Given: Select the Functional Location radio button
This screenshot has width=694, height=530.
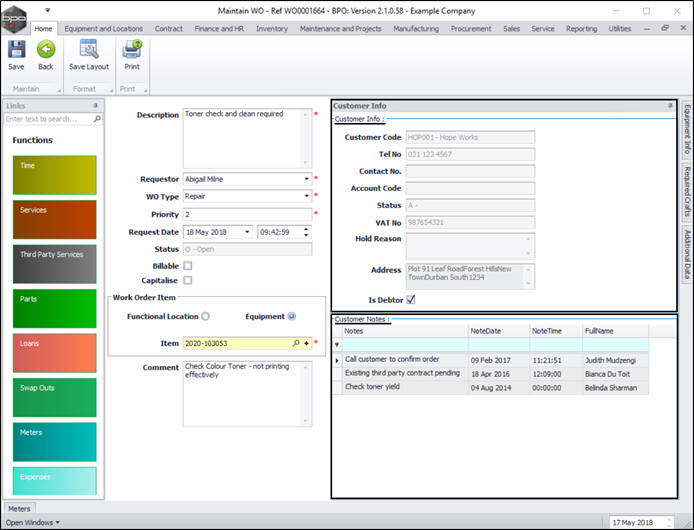Looking at the screenshot, I should pos(205,316).
